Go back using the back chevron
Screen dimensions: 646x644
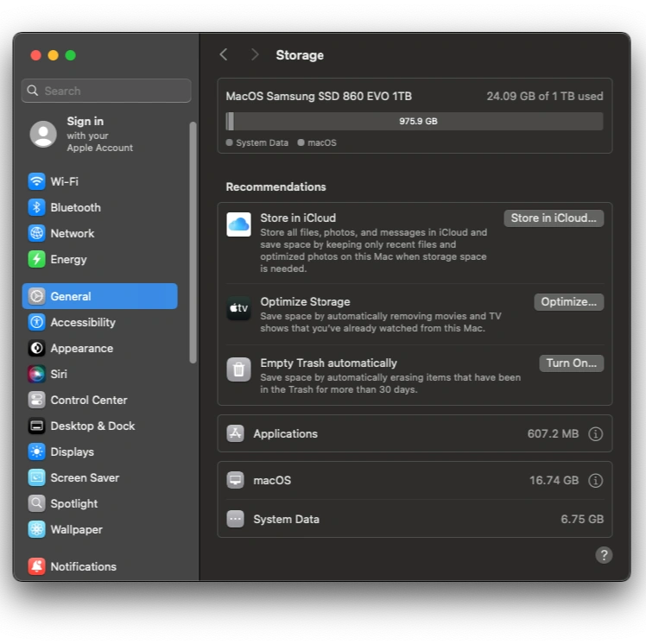pyautogui.click(x=224, y=54)
